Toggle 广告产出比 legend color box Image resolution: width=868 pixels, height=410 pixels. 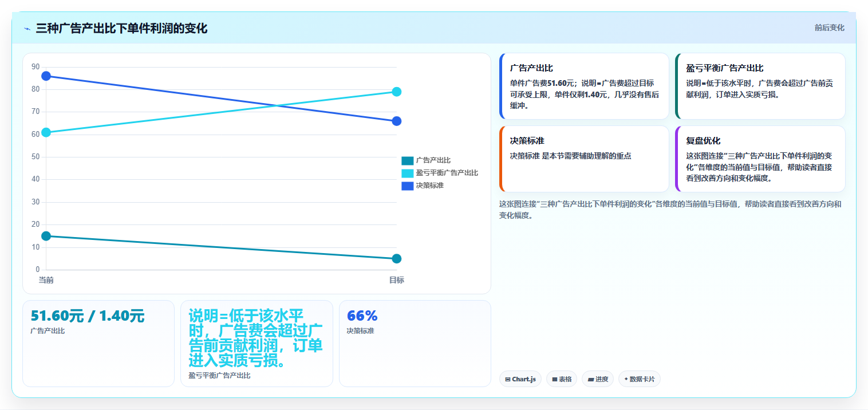point(407,161)
